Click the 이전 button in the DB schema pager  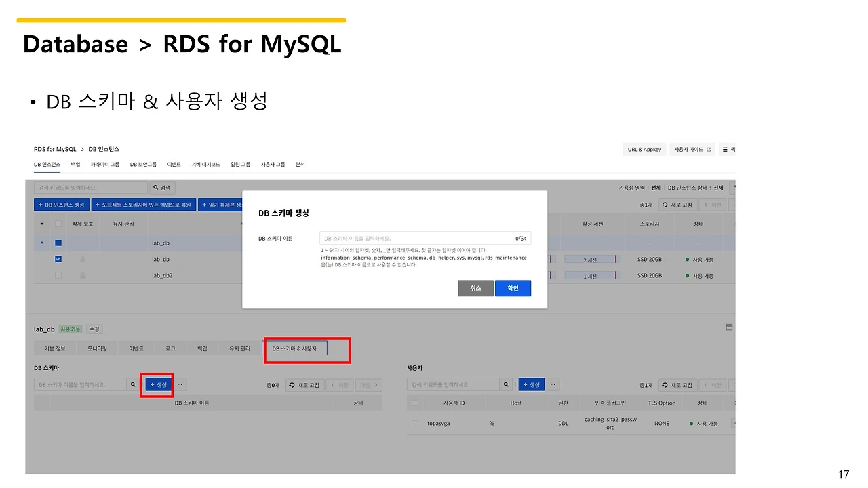pos(340,384)
